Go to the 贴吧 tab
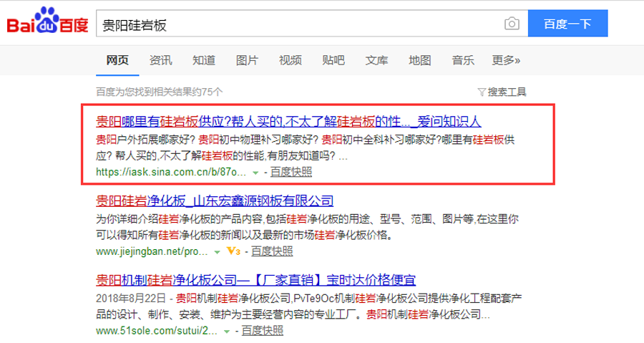 [x=333, y=60]
